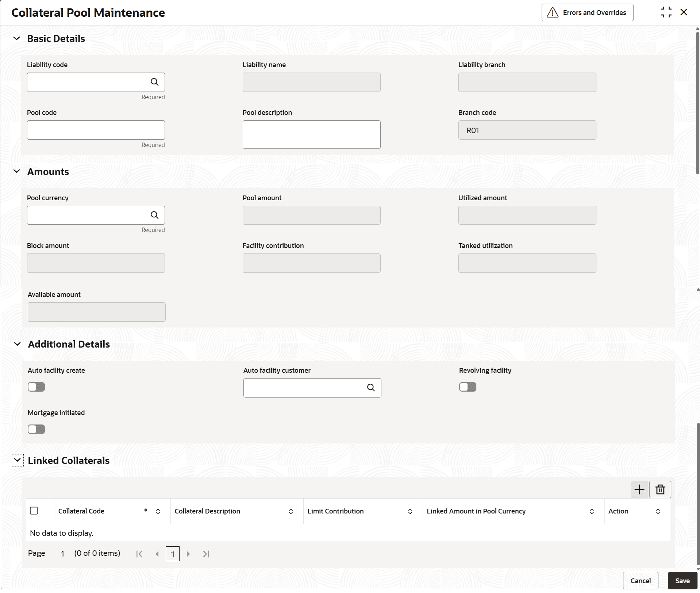Click the Liability name disabled field

pos(312,82)
